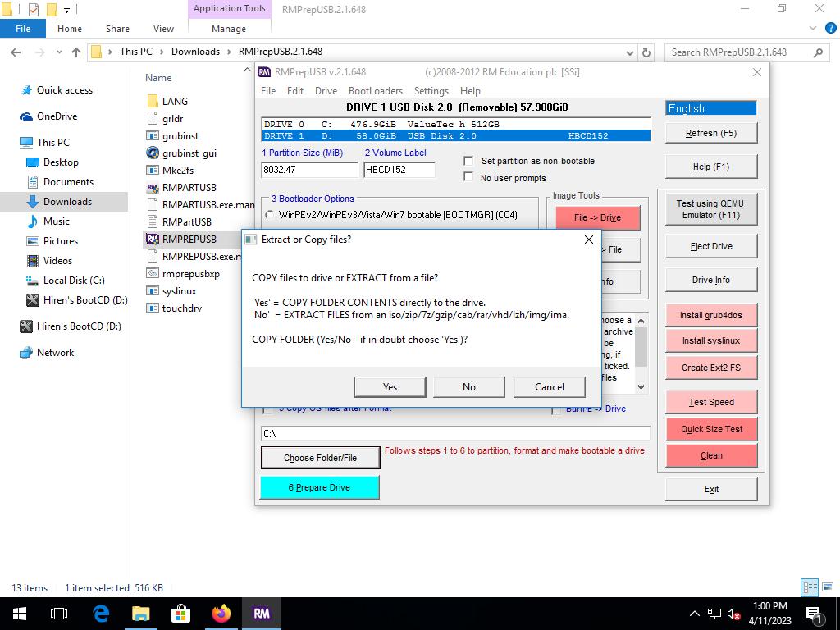This screenshot has height=630, width=840.
Task: Select the grubinst_gui file icon
Action: point(153,153)
